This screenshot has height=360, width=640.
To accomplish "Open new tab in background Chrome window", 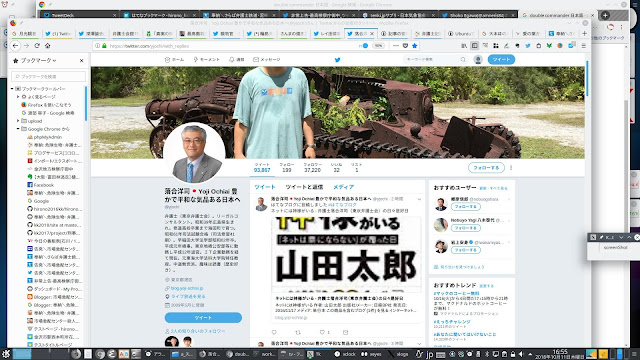I will (x=605, y=15).
